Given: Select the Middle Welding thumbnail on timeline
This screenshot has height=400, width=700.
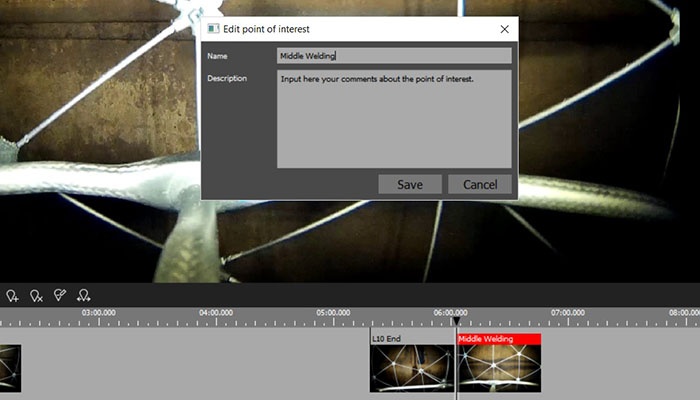Looking at the screenshot, I should click(x=499, y=368).
